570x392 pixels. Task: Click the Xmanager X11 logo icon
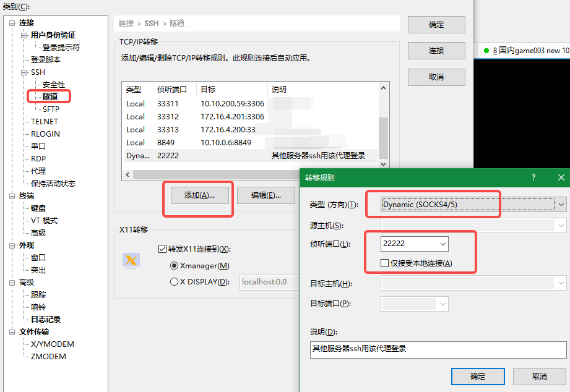pos(131,260)
